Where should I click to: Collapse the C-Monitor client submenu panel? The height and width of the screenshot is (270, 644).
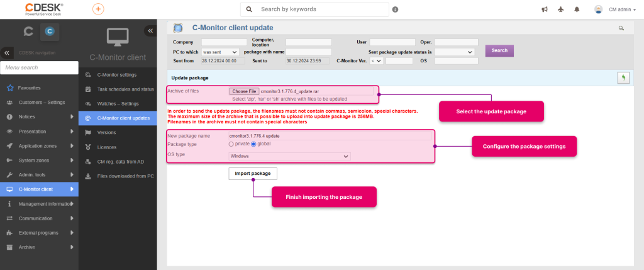(x=150, y=30)
